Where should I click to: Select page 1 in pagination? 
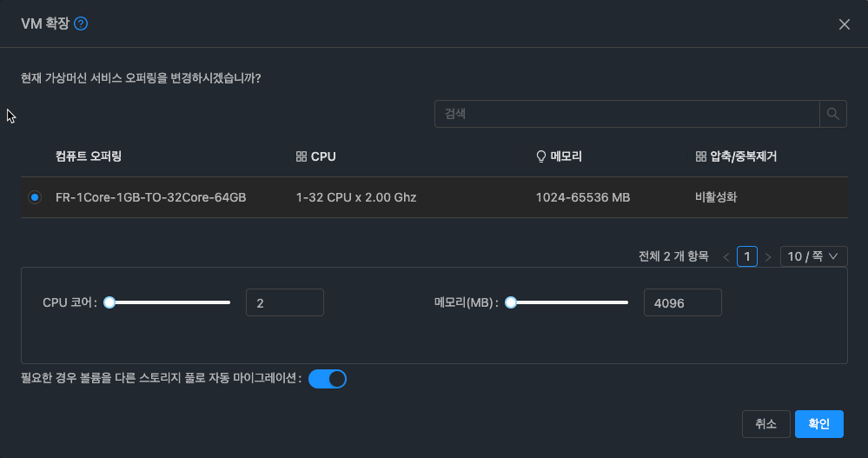click(747, 256)
